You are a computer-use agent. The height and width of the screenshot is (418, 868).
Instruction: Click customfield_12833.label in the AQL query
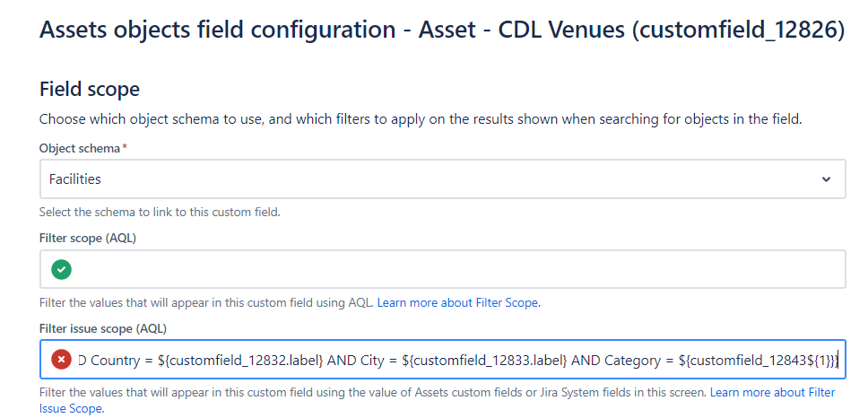[x=484, y=361]
